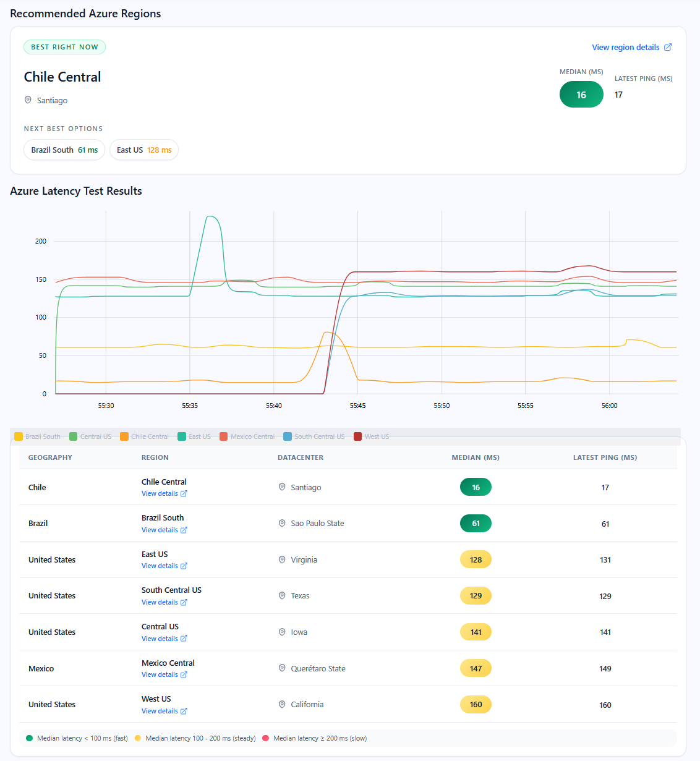Hide the West US line via legend
Viewport: 700px width, 761px height.
(x=371, y=436)
